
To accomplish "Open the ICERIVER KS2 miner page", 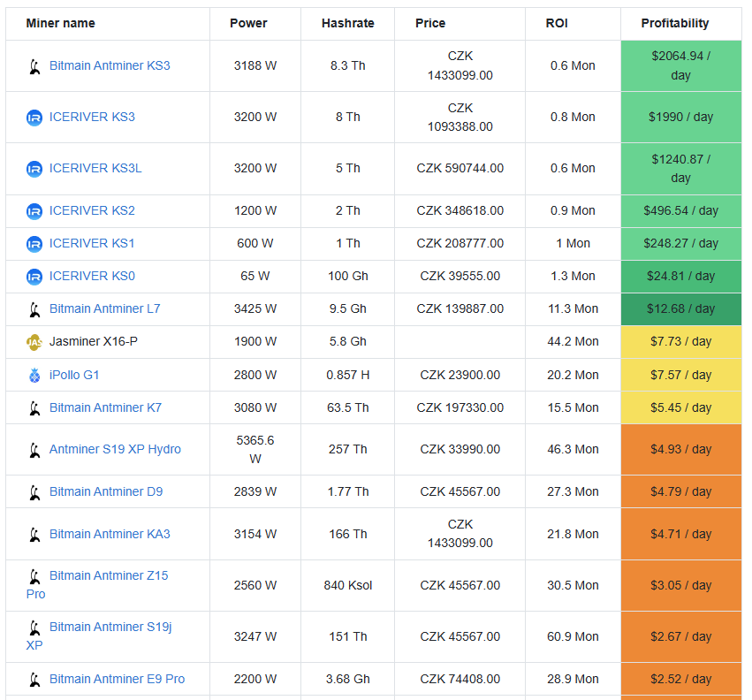I will (x=92, y=211).
